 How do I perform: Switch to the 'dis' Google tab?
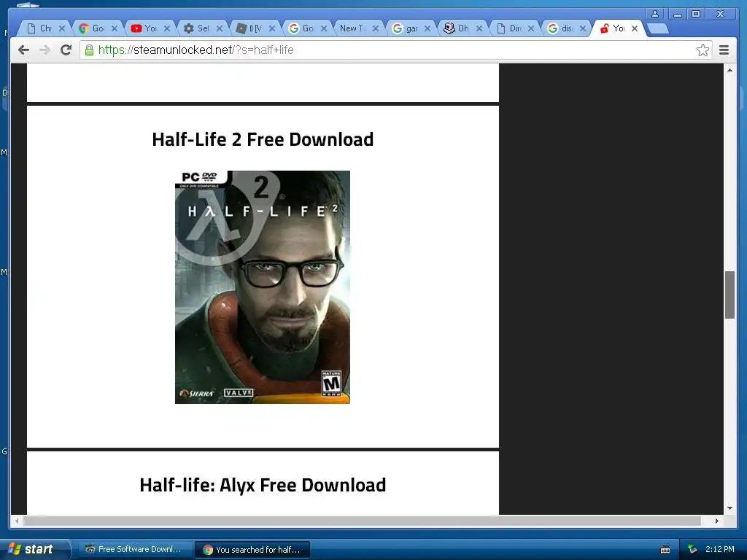point(565,28)
